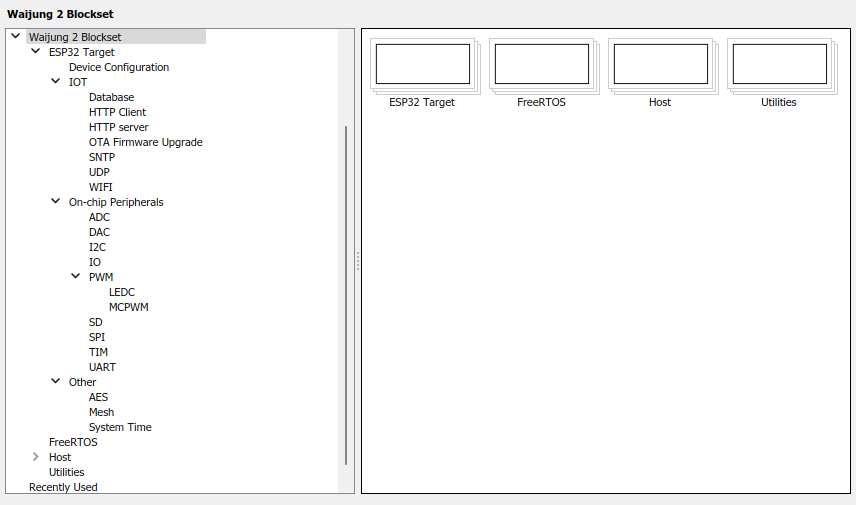Select UDP in the tree
856x505 pixels.
pos(99,172)
